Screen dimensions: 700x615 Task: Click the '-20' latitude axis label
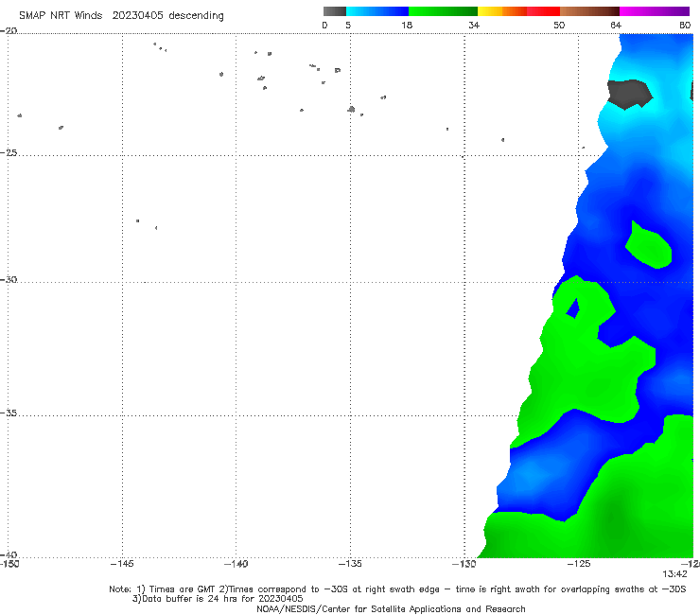click(x=9, y=30)
